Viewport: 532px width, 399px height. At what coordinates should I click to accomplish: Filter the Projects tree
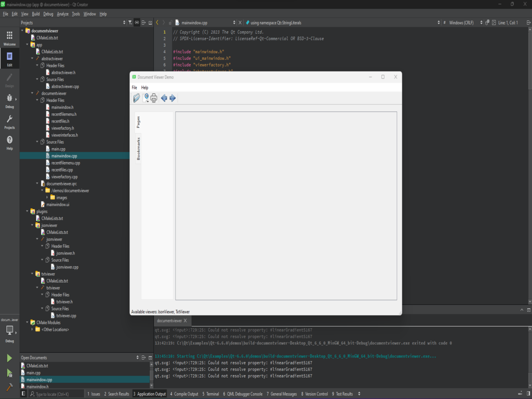coord(130,23)
